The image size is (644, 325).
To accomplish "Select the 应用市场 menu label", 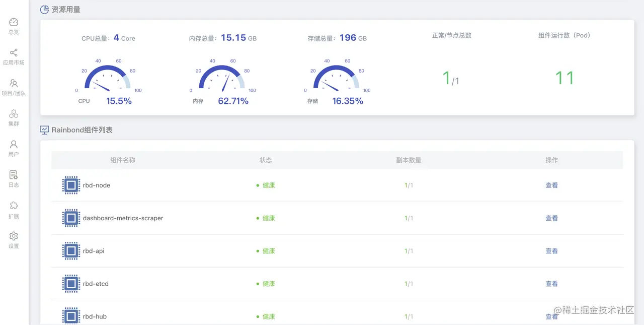I will [14, 63].
